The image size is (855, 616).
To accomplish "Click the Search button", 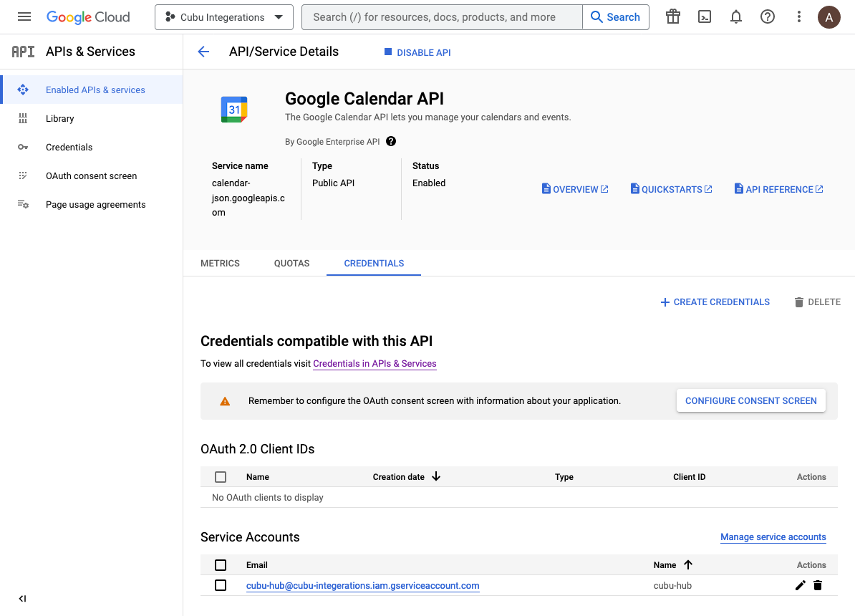I will point(616,17).
